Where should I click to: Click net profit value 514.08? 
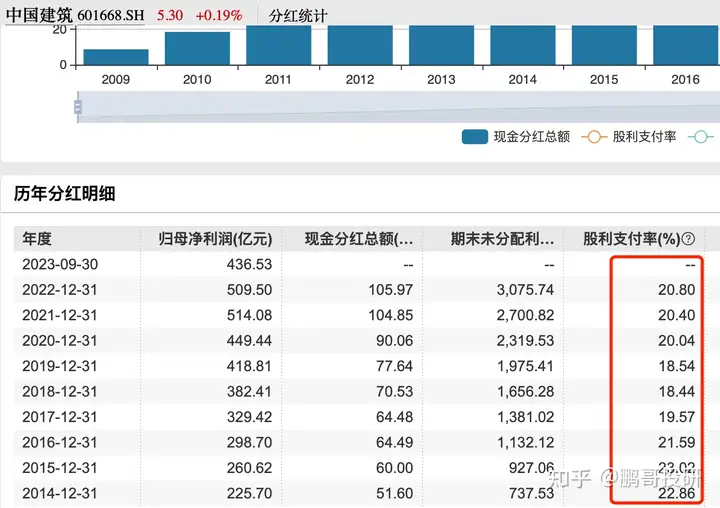(249, 316)
